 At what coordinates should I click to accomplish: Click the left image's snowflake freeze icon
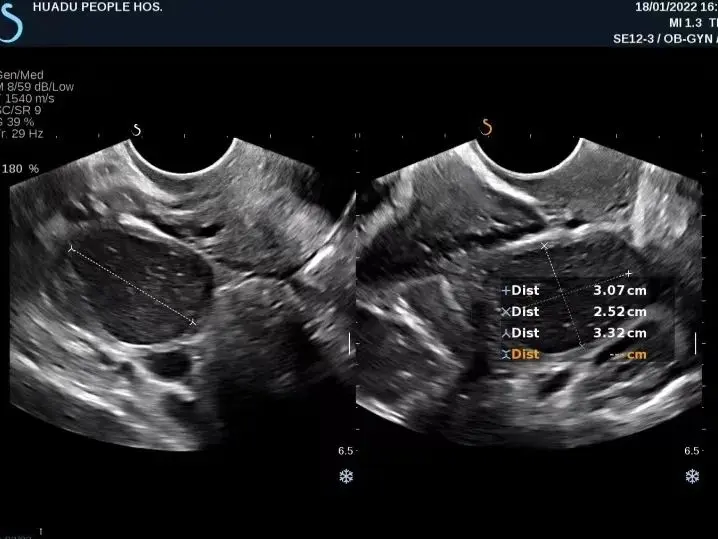pyautogui.click(x=346, y=476)
